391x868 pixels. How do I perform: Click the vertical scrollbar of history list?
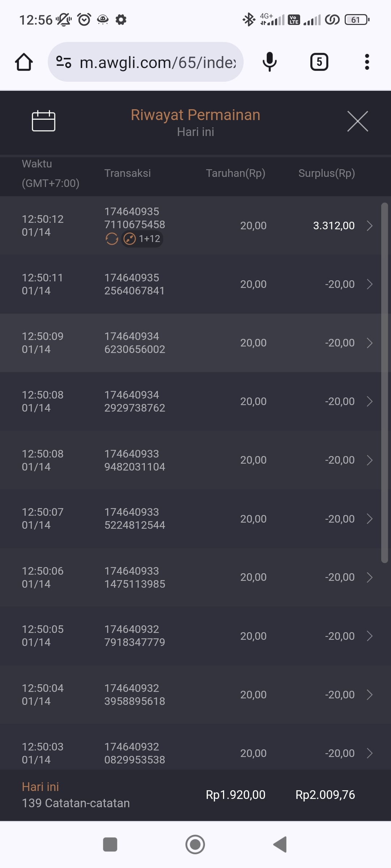(x=384, y=383)
